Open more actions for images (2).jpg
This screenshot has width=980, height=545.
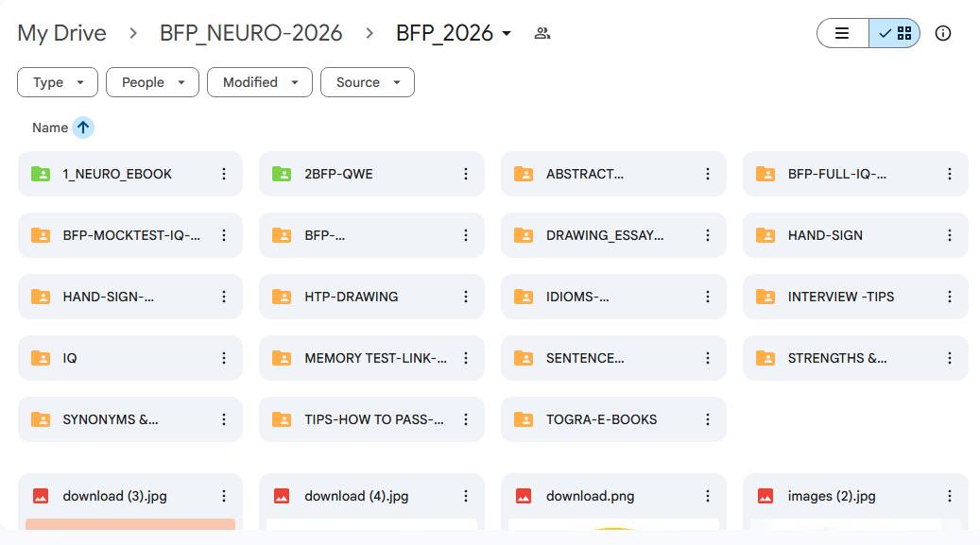(x=950, y=496)
